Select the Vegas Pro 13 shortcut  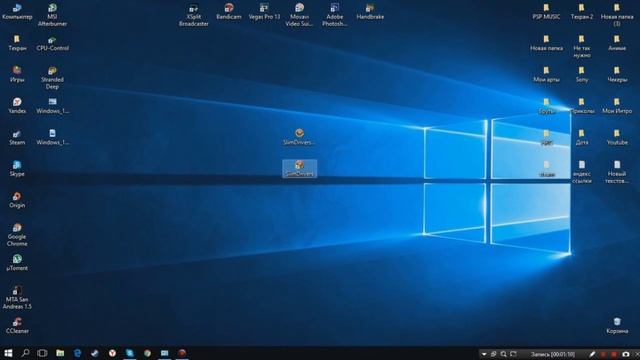pyautogui.click(x=264, y=11)
